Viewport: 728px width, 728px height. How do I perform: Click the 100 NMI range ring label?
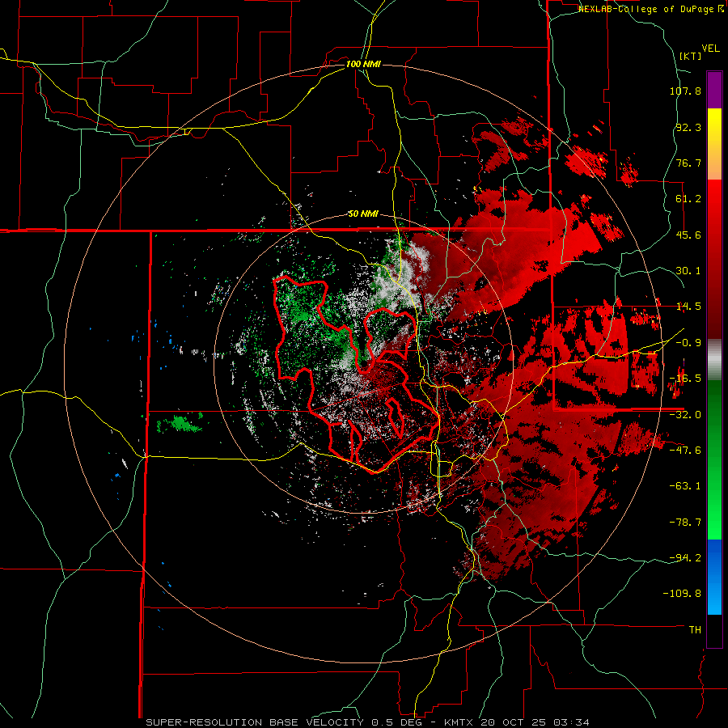coord(363,64)
